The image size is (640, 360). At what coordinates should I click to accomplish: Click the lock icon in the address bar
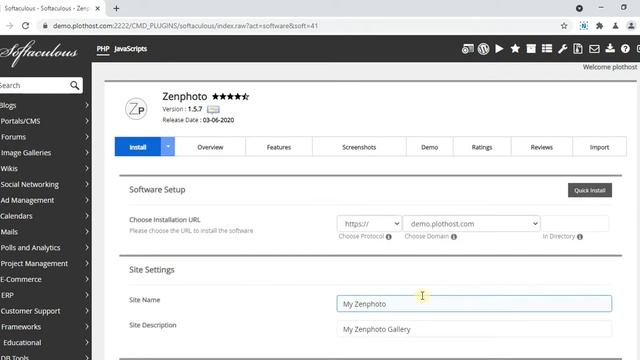pos(45,26)
